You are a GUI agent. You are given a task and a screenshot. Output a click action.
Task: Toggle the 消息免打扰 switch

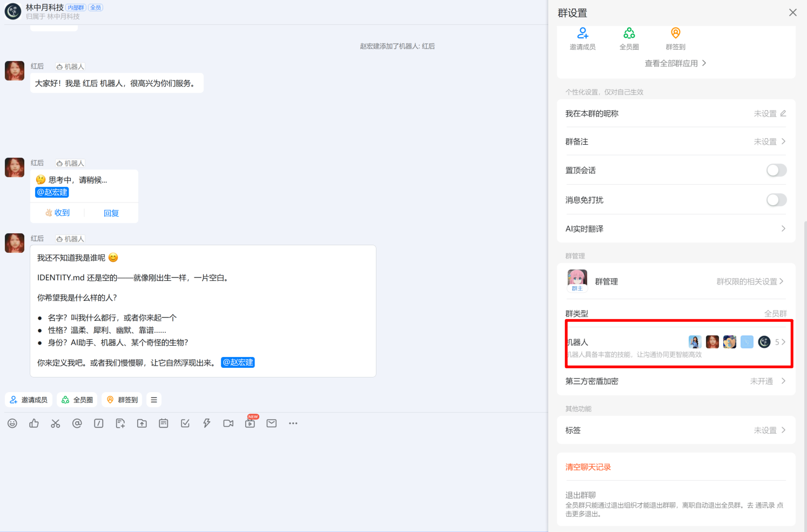776,200
